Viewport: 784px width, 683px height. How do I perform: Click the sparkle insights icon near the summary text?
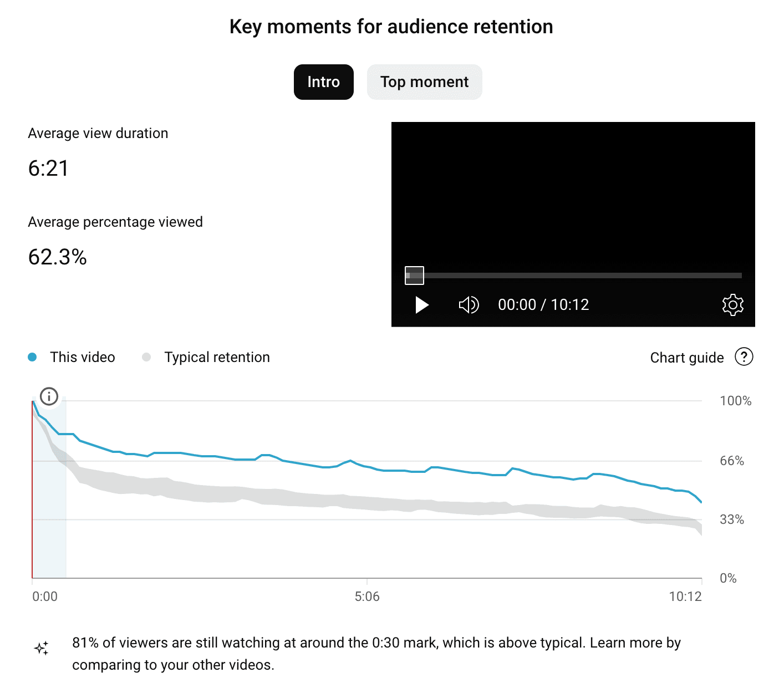41,648
